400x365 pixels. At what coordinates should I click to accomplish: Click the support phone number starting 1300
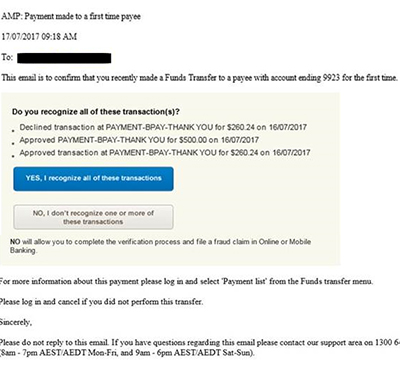pyautogui.click(x=387, y=342)
